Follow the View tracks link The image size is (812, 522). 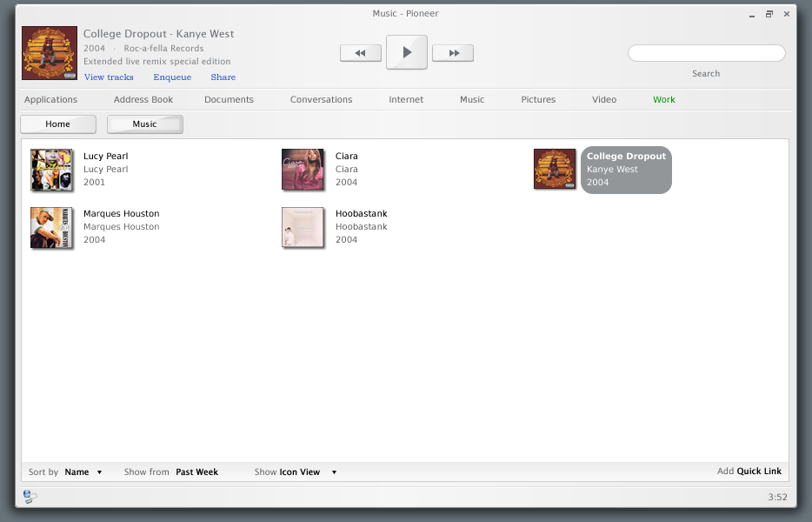click(109, 77)
